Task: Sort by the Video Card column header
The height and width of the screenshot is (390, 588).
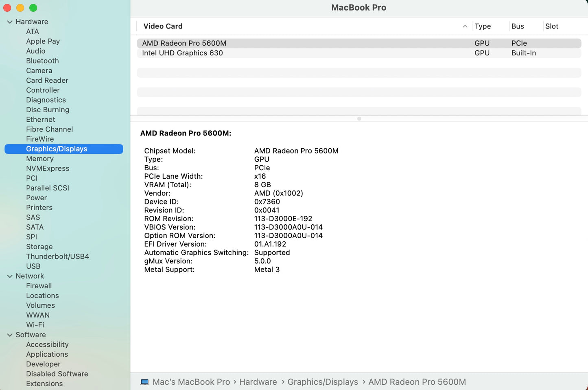Action: click(x=163, y=26)
